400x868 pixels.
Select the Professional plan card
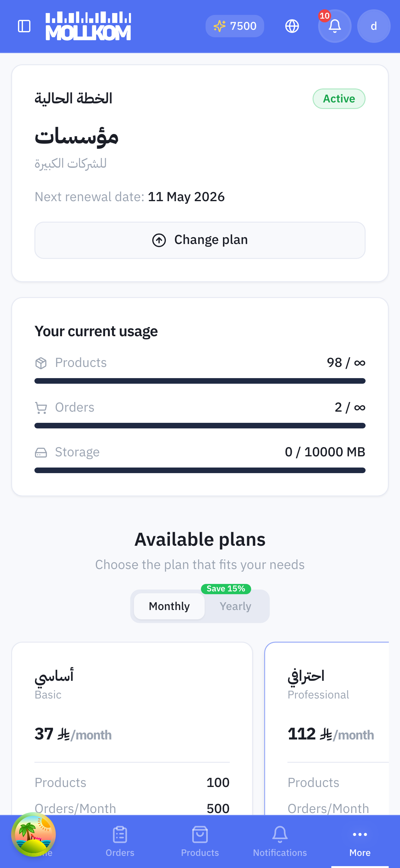[327, 728]
